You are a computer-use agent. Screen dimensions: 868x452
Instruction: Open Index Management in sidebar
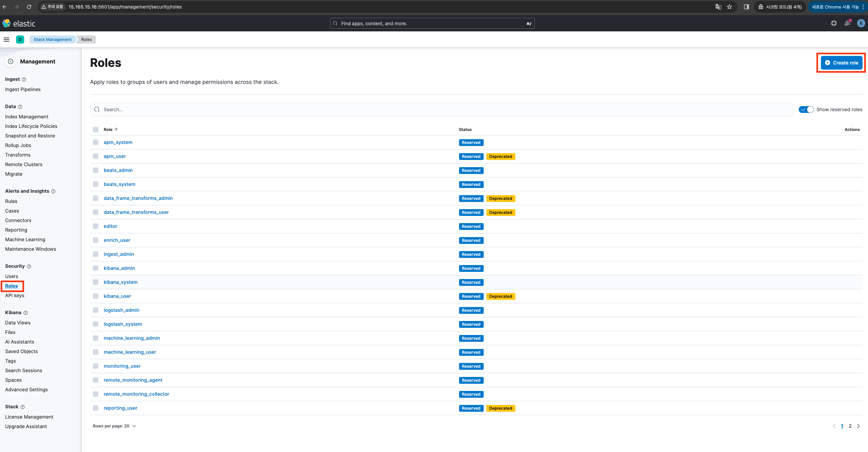[x=27, y=117]
